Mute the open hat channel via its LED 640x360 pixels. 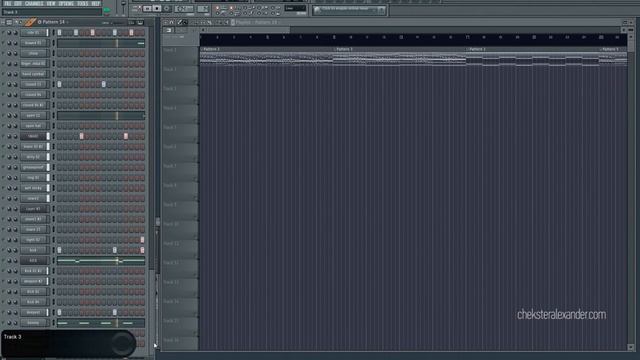point(3,126)
